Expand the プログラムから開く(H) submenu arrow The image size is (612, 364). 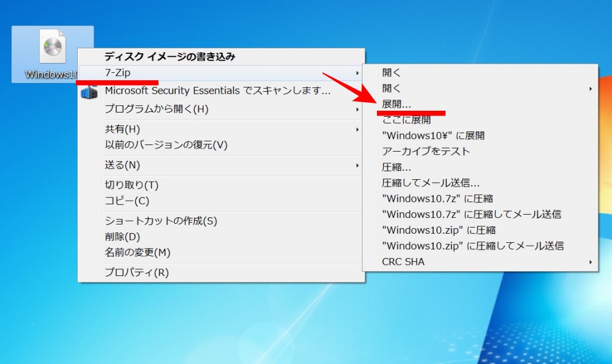click(358, 108)
